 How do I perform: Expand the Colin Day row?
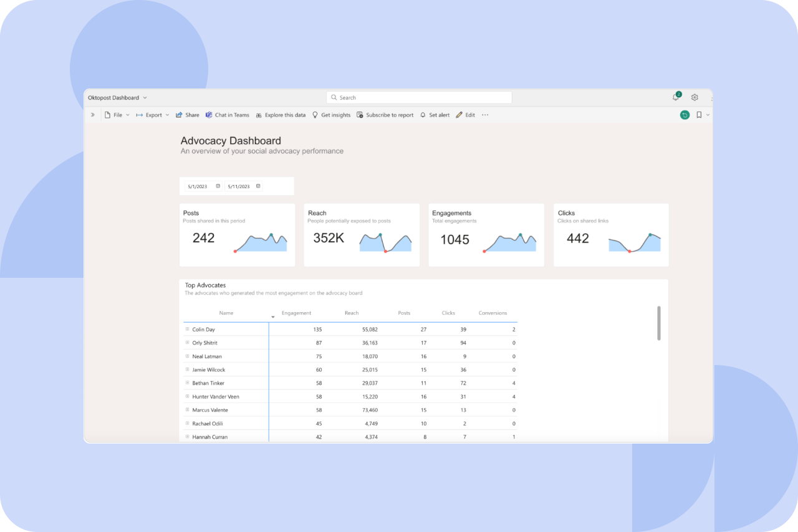tap(187, 329)
